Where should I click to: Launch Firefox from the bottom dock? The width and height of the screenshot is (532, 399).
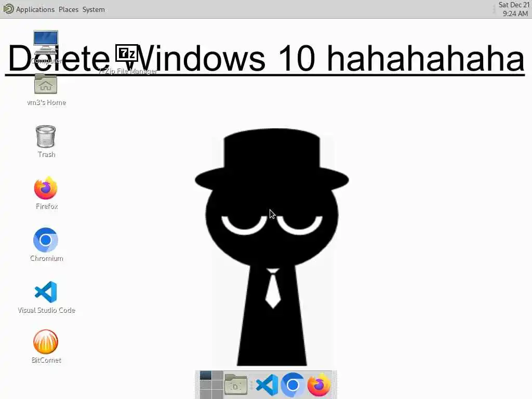tap(318, 385)
